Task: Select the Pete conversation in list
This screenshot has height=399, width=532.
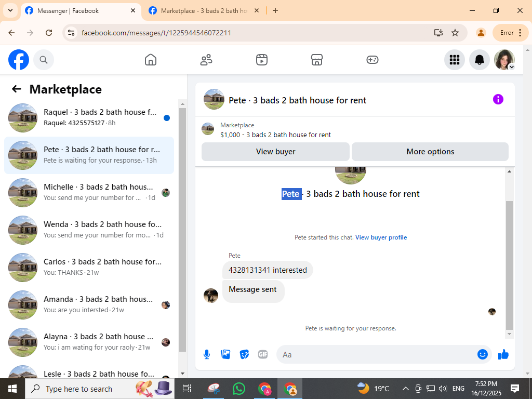Action: pos(89,155)
